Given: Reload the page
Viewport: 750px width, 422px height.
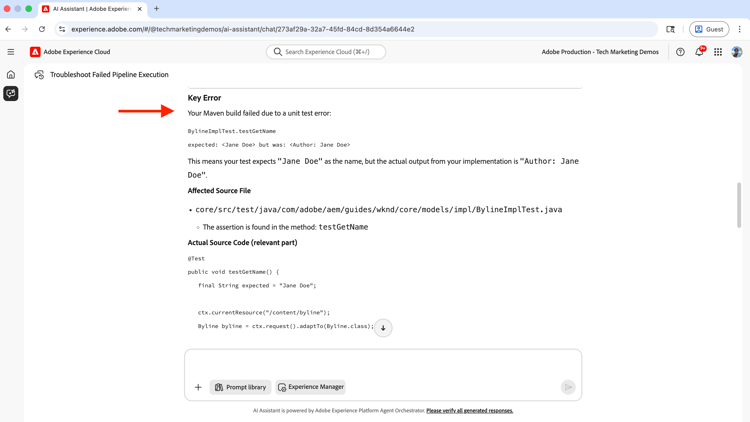Looking at the screenshot, I should pyautogui.click(x=42, y=29).
